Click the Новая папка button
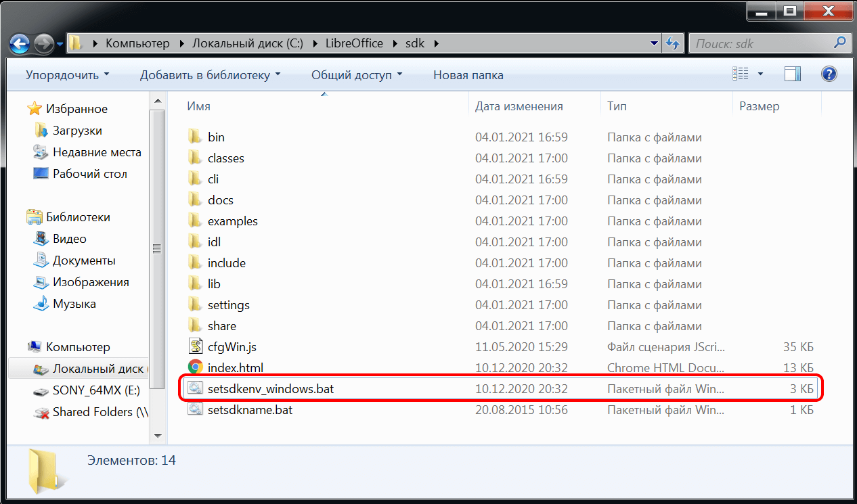This screenshot has height=504, width=857. (x=468, y=75)
